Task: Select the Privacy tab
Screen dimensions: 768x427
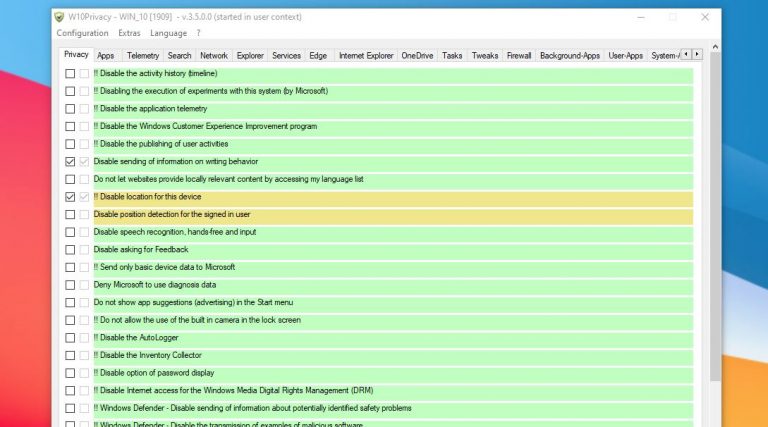Action: coord(76,54)
